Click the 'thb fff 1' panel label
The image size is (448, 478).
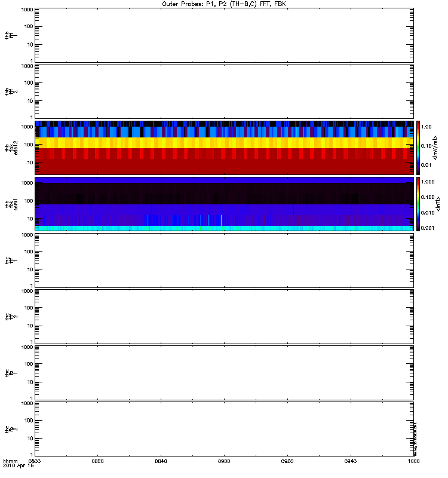[x=11, y=35]
